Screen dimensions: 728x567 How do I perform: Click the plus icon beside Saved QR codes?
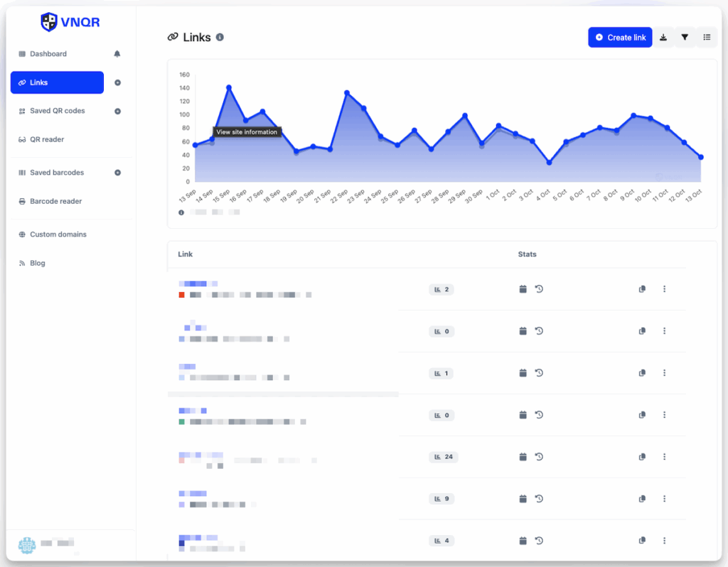pyautogui.click(x=118, y=112)
